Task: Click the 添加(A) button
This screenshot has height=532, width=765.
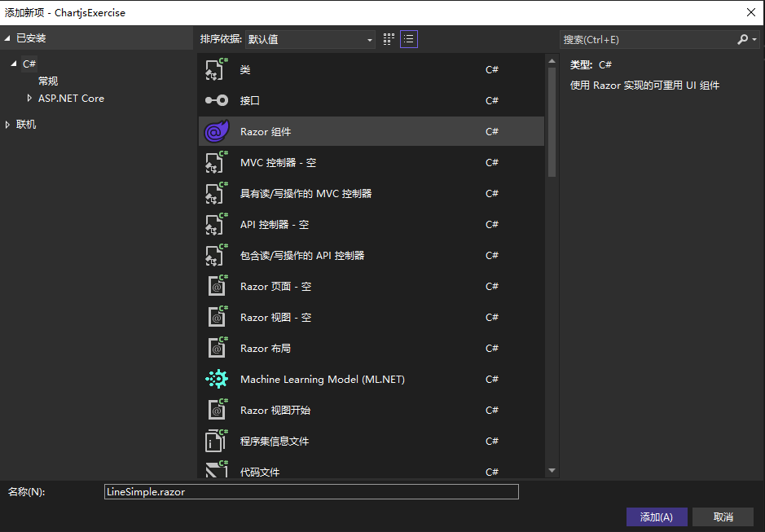Action: click(657, 517)
